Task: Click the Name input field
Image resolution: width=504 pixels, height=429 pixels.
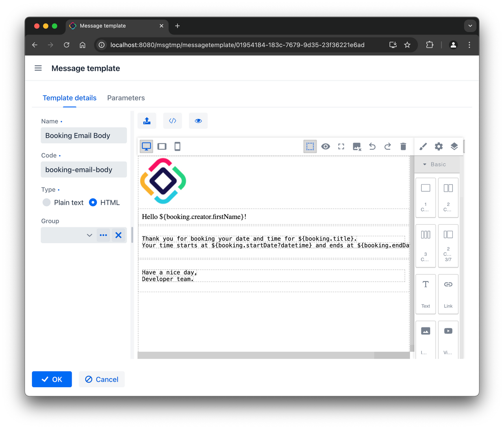Action: coord(83,135)
